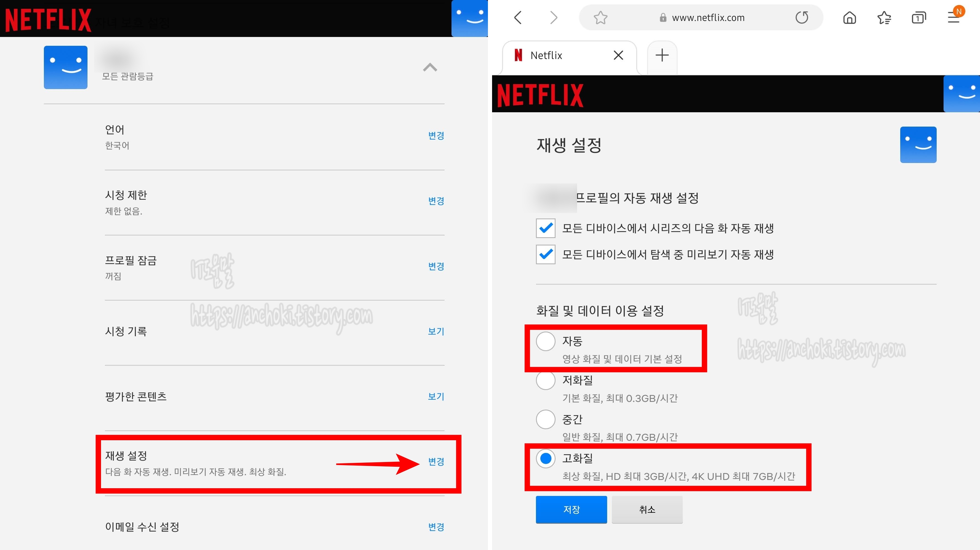Click the blue 저장 save button
The width and height of the screenshot is (980, 550).
tap(571, 509)
